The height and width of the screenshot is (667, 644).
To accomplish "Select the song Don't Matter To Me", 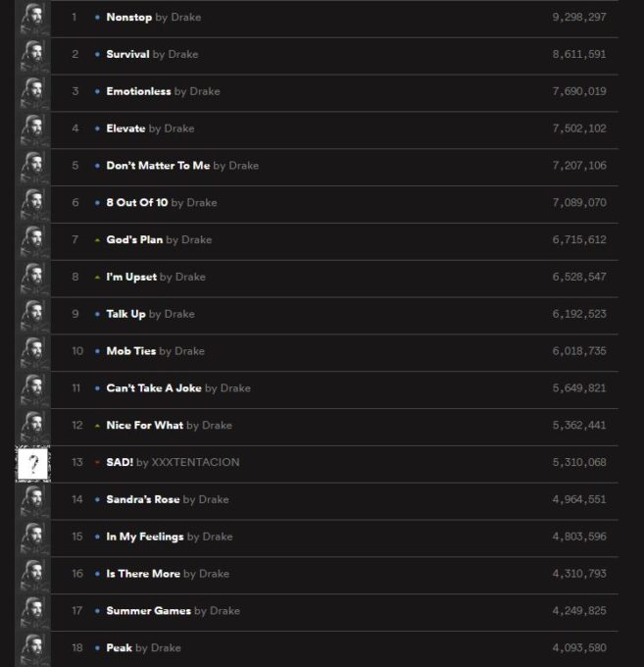I will pos(158,166).
